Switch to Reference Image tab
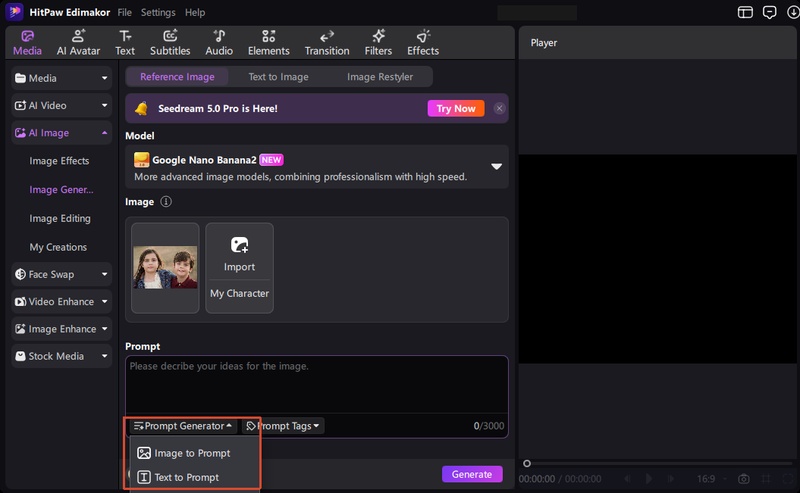This screenshot has height=493, width=800. [177, 77]
